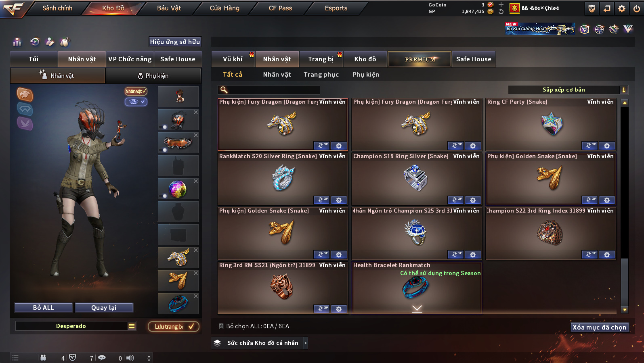Open the shield icon in the top bar
644x363 pixels.
pyautogui.click(x=592, y=8)
